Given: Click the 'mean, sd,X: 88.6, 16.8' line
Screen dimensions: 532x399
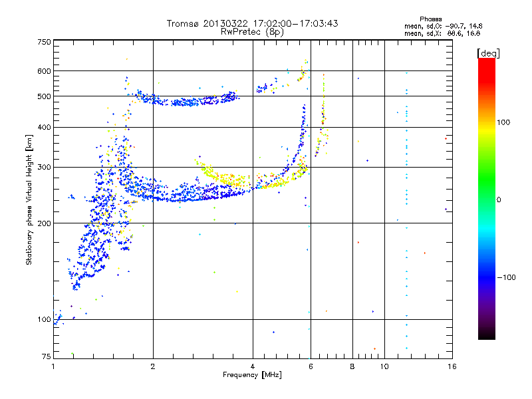Looking at the screenshot, I should (x=442, y=33).
